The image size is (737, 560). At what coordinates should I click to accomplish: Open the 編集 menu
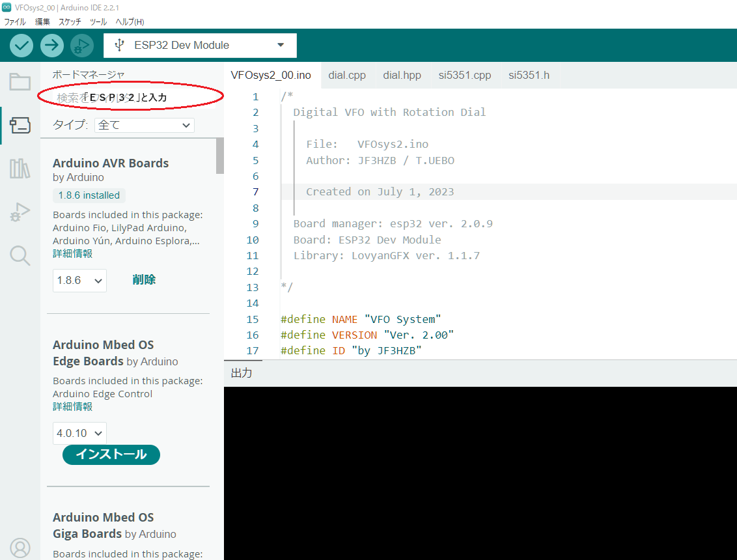click(42, 21)
